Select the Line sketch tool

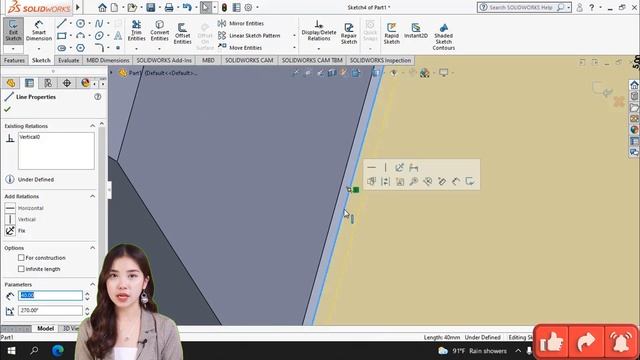(x=61, y=23)
